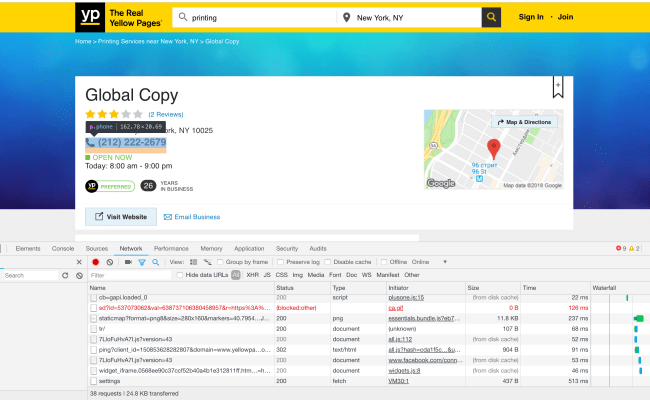The width and height of the screenshot is (650, 400).
Task: Check Hide data URLs checkbox
Action: click(179, 275)
